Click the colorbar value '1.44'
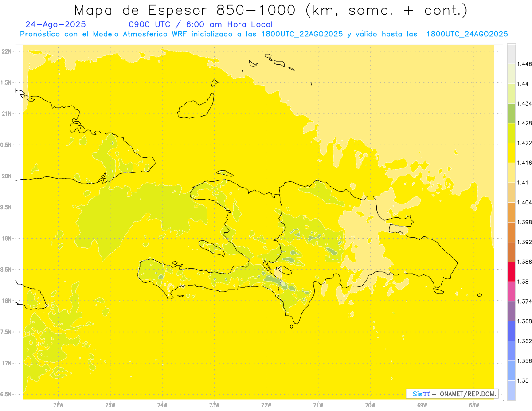Screen dimensions: 532x411 coord(524,84)
